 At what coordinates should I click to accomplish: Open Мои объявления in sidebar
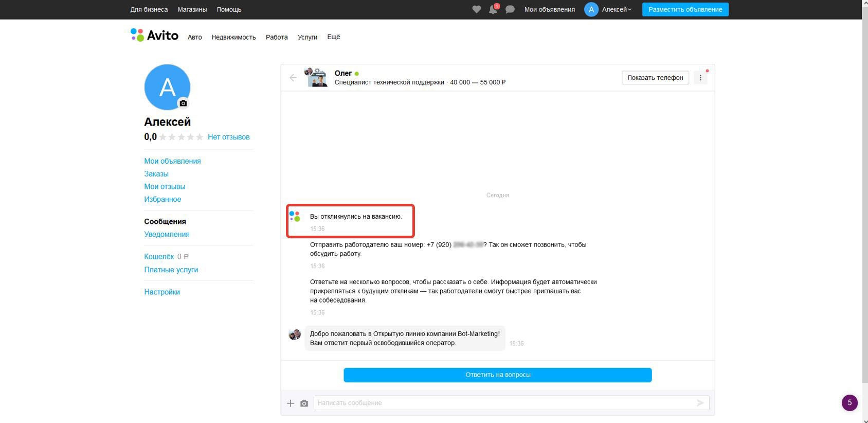coord(172,161)
